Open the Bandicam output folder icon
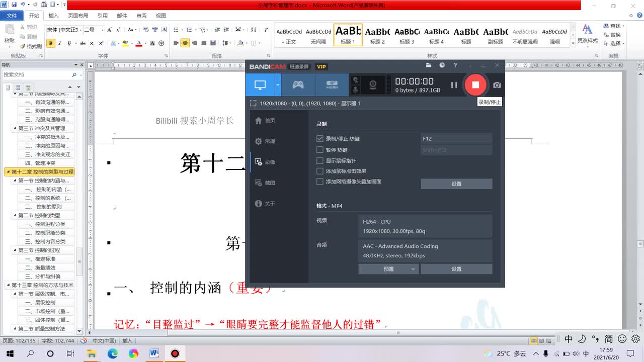 429,65
